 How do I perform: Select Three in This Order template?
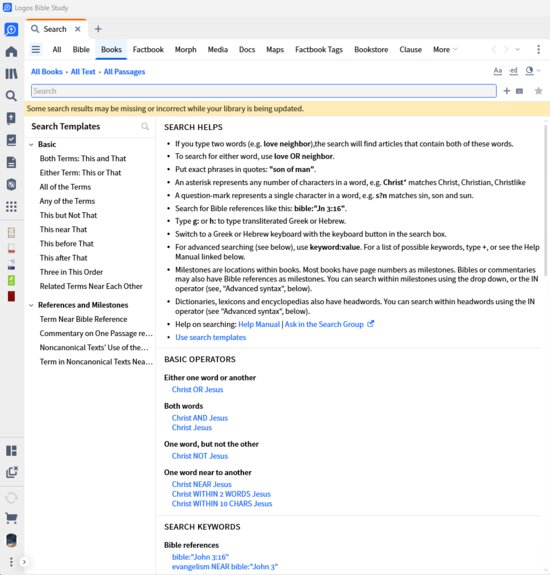coord(71,272)
